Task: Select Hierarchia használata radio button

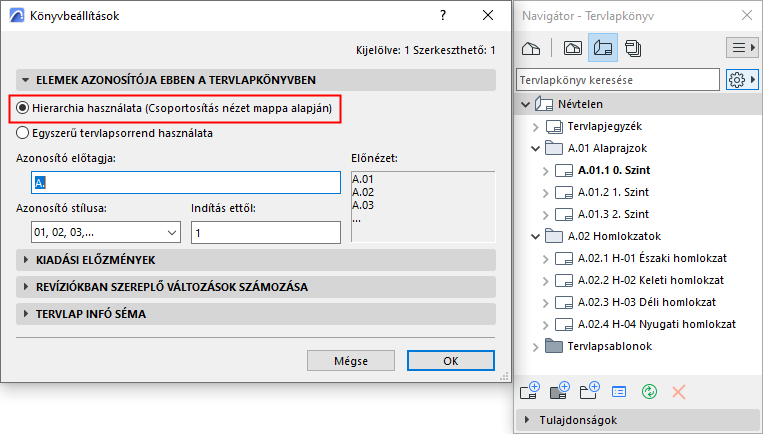Action: [23, 108]
